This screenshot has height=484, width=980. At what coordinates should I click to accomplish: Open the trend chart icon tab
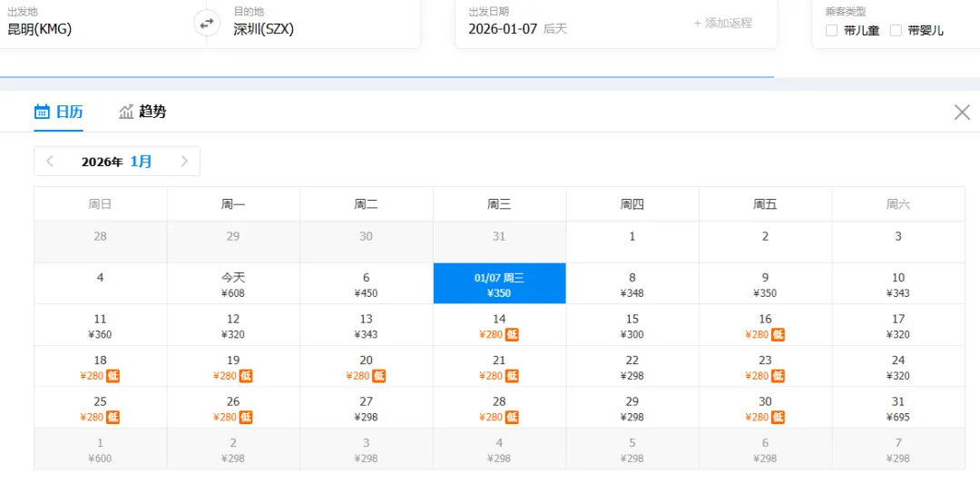[126, 112]
